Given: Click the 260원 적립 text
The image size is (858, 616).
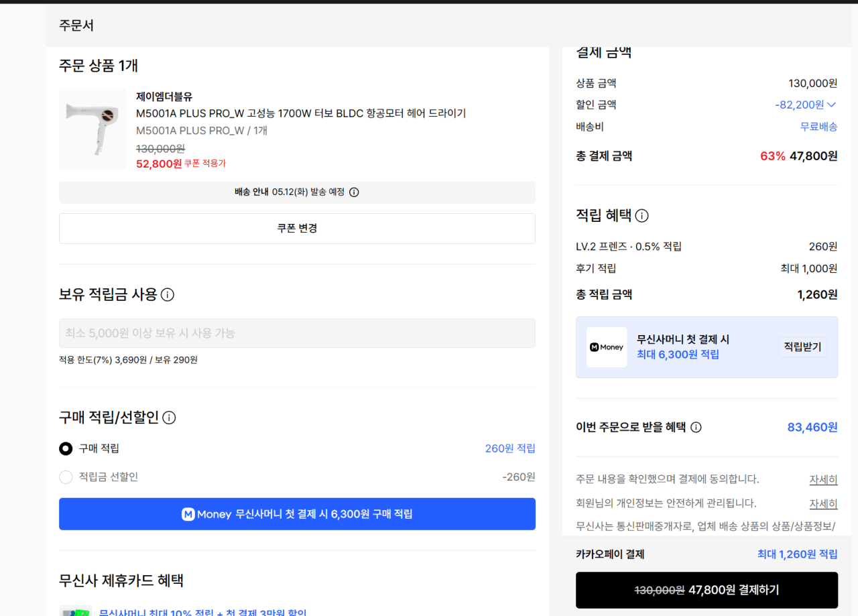Looking at the screenshot, I should (510, 448).
